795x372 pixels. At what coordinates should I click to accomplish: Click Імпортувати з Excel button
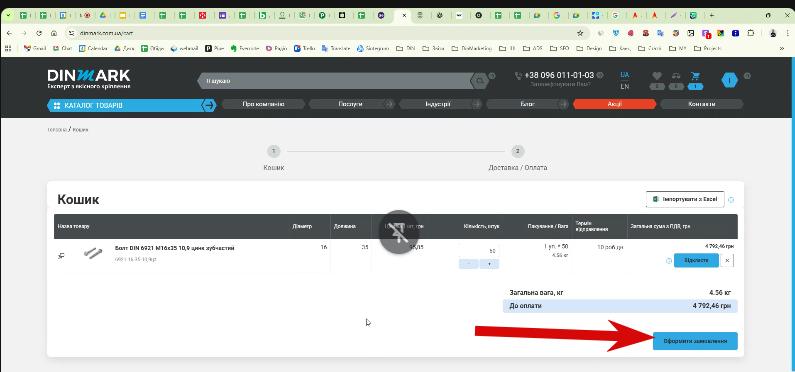(685, 199)
